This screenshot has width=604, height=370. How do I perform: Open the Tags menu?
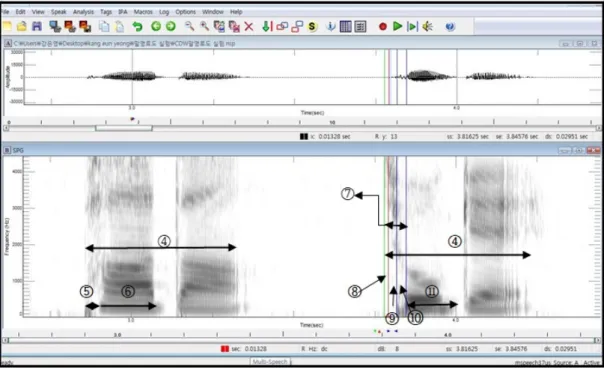click(x=106, y=12)
